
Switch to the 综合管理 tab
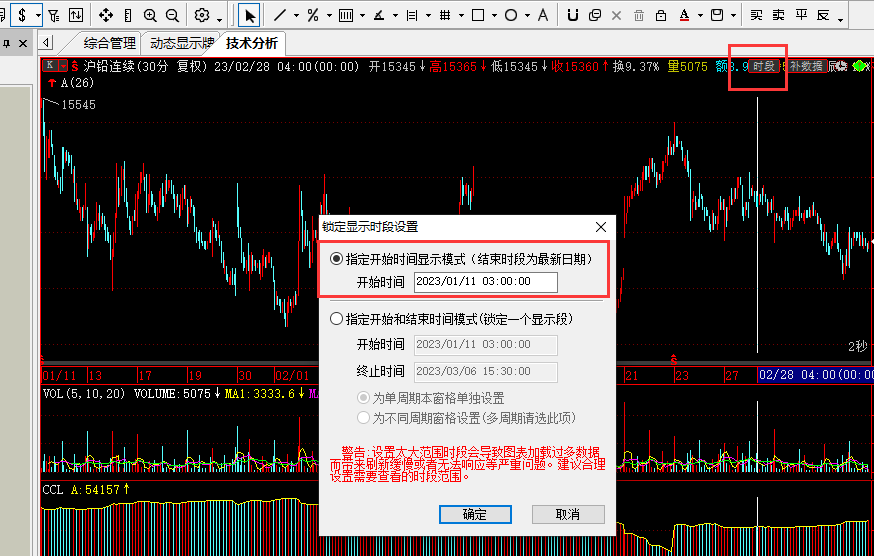(x=109, y=43)
